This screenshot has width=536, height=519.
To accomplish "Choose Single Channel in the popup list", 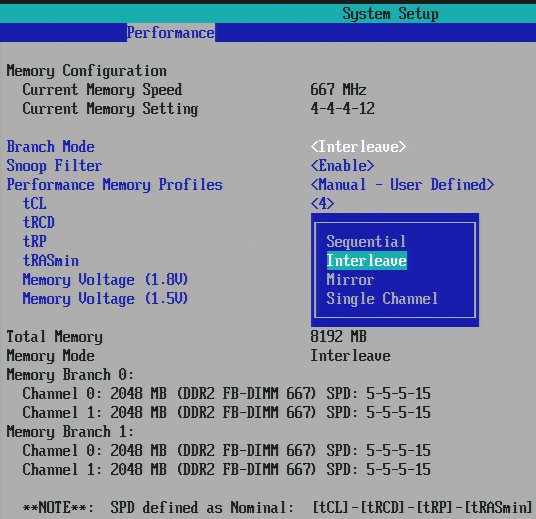I will coord(382,298).
